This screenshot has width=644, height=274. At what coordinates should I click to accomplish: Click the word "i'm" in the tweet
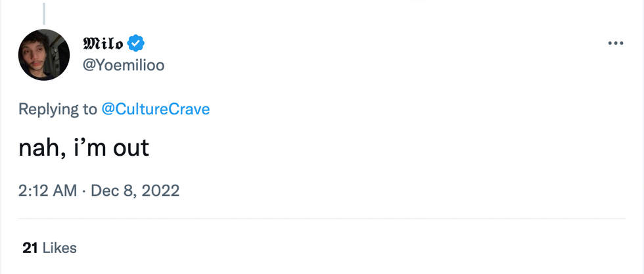click(x=87, y=148)
